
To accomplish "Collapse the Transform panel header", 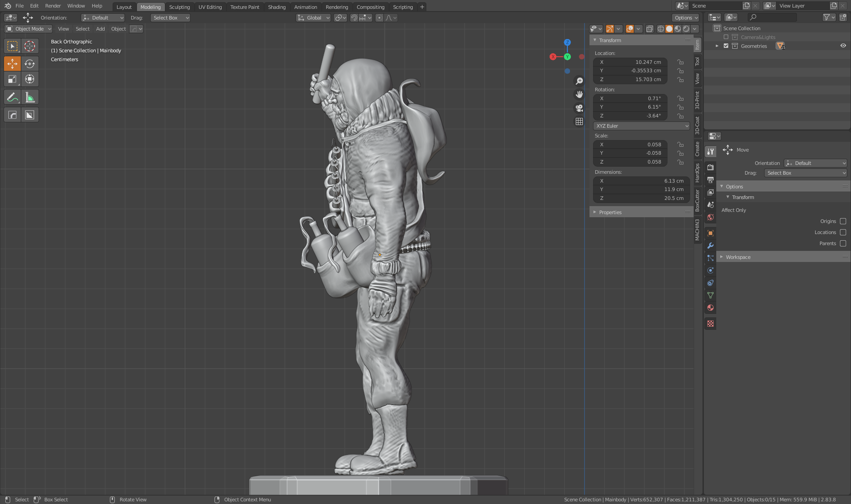I will pyautogui.click(x=610, y=40).
